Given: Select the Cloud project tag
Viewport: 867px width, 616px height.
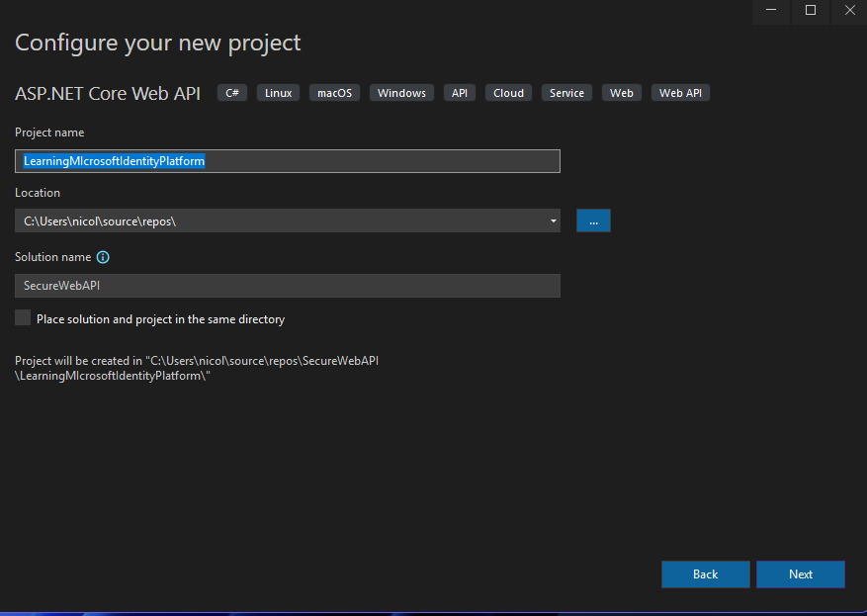Looking at the screenshot, I should click(507, 92).
